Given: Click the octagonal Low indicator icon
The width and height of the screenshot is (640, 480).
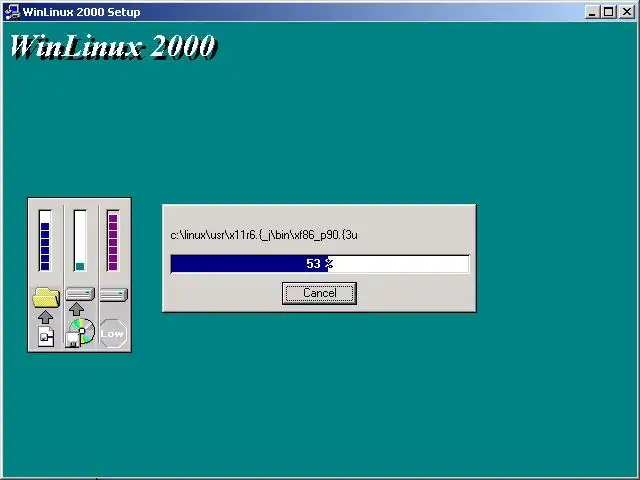Looking at the screenshot, I should [x=113, y=333].
